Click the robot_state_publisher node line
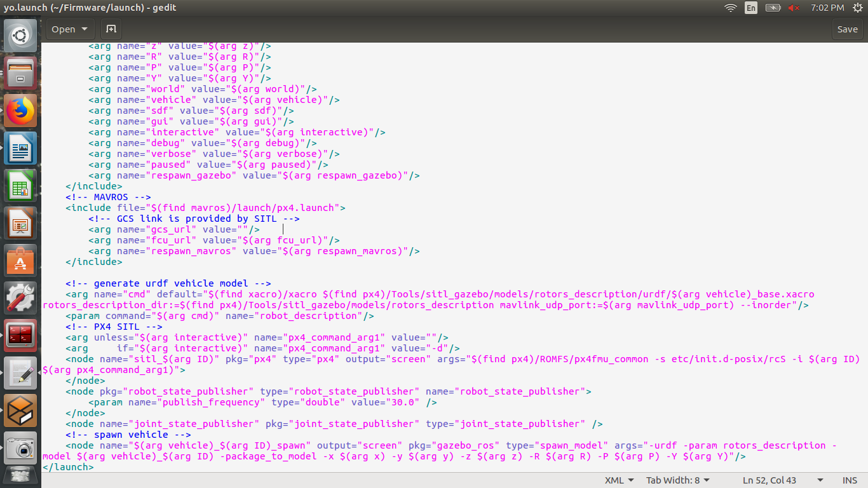 [x=329, y=391]
